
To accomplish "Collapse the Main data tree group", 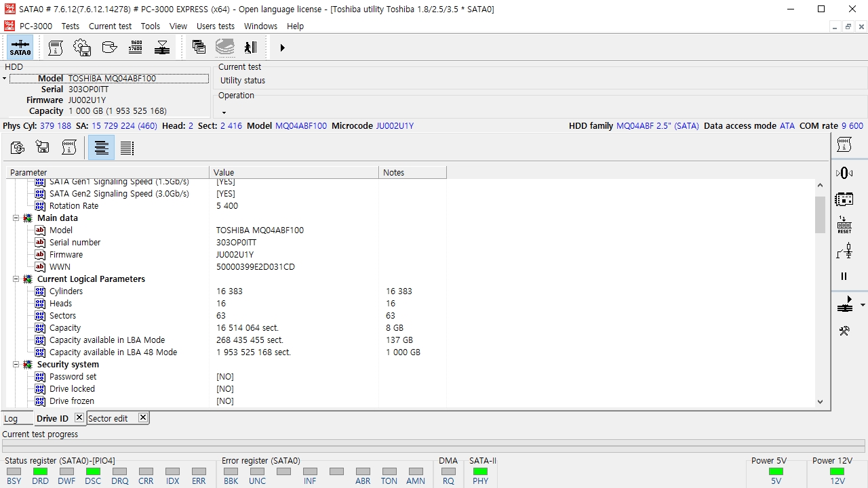I will pos(16,218).
